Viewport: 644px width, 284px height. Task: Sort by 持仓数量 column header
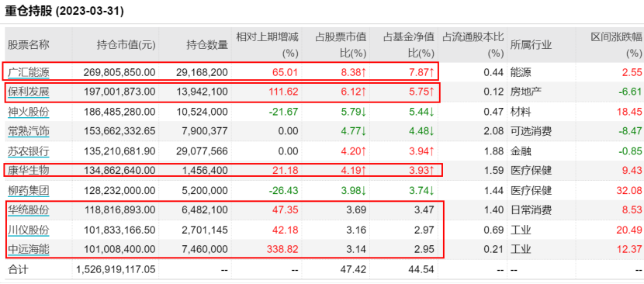point(207,45)
